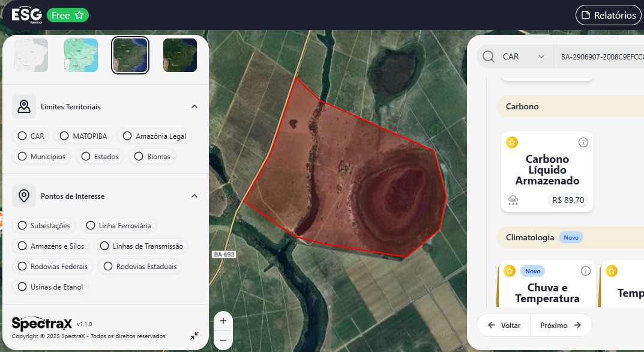Viewport: 644px width, 352px height.
Task: Click the zoom out minus button
Action: point(223,341)
